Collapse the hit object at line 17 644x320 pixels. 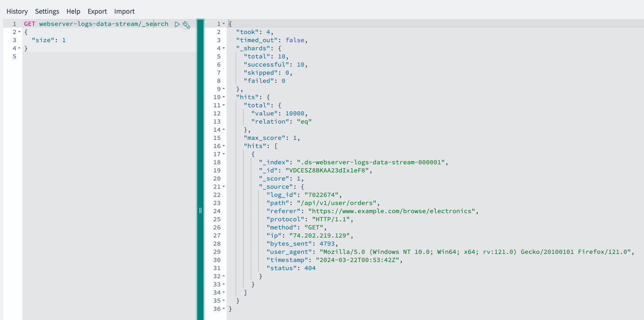coord(224,154)
